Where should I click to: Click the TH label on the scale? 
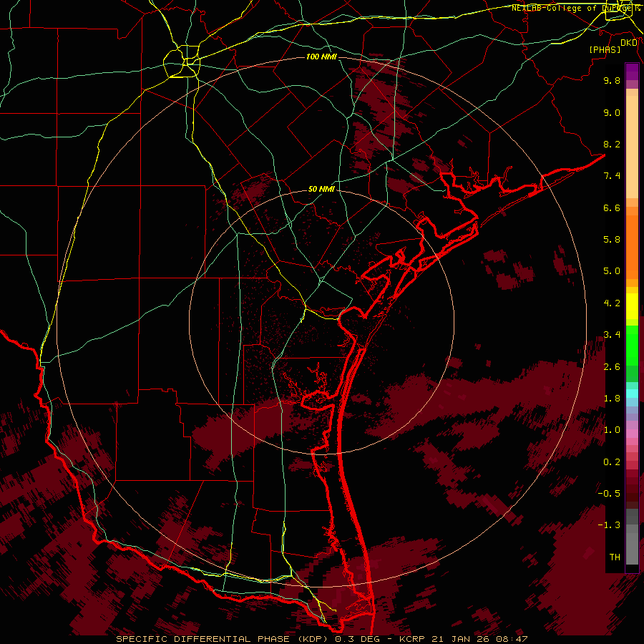(615, 557)
